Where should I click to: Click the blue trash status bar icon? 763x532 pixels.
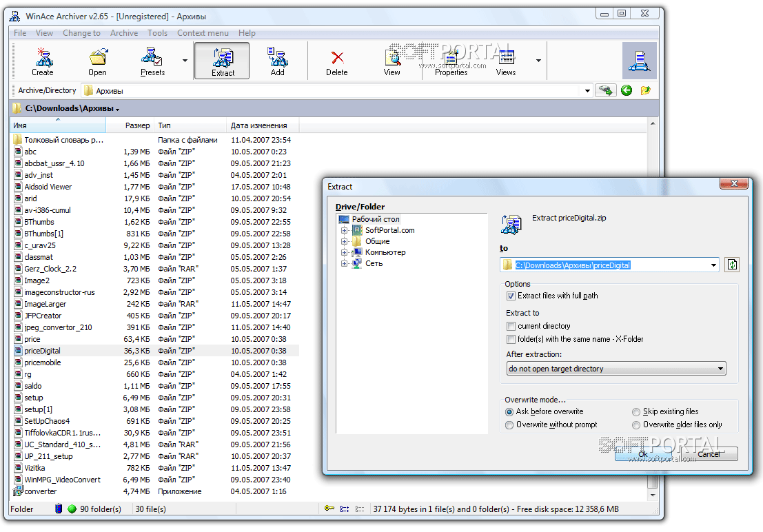(59, 509)
